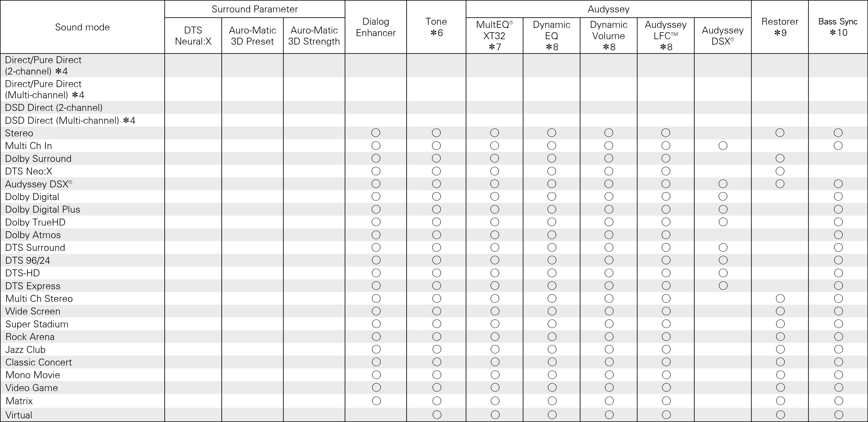Select the Jazz Club Dynamic EQ circle
This screenshot has width=868, height=422.
[x=552, y=349]
